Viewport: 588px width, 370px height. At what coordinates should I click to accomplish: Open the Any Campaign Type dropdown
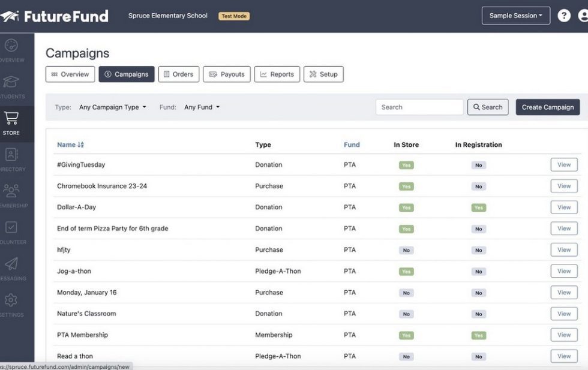coord(112,106)
